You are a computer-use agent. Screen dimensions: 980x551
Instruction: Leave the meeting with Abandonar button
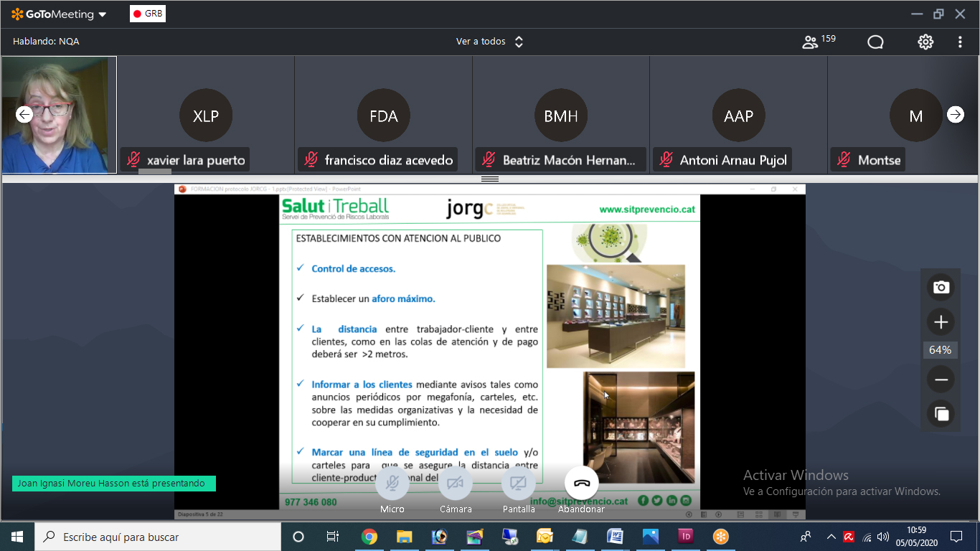coord(582,484)
